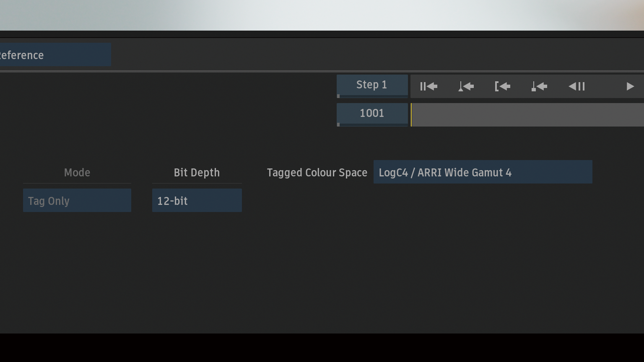Click the Tagged Colour Space label
Viewport: 644px width, 362px height.
(x=317, y=173)
